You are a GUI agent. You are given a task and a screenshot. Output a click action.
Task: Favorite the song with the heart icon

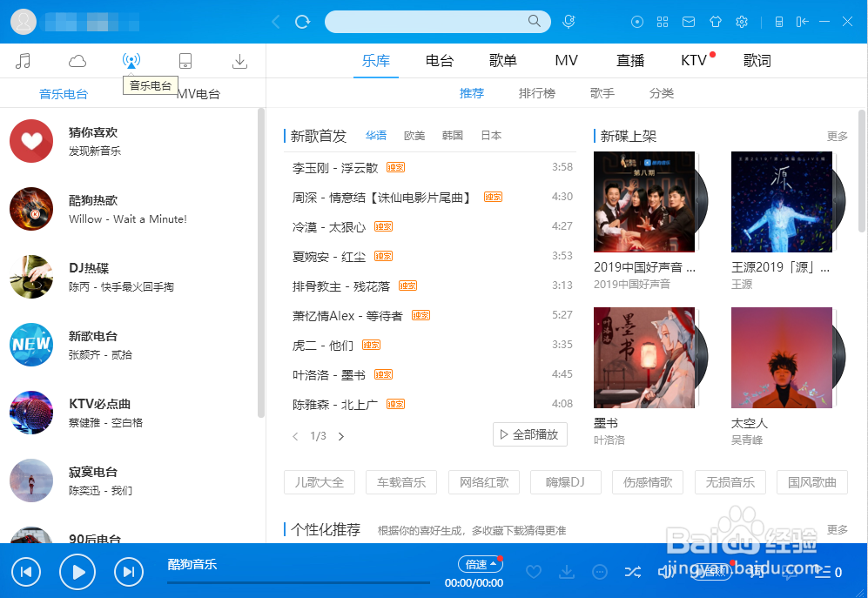pyautogui.click(x=534, y=571)
